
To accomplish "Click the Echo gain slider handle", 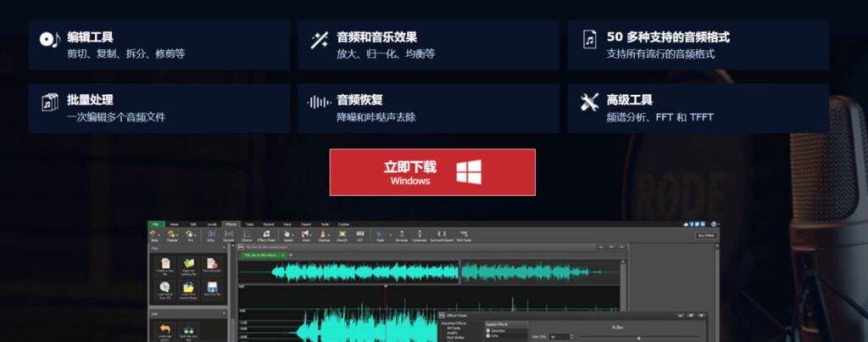I will (638, 337).
